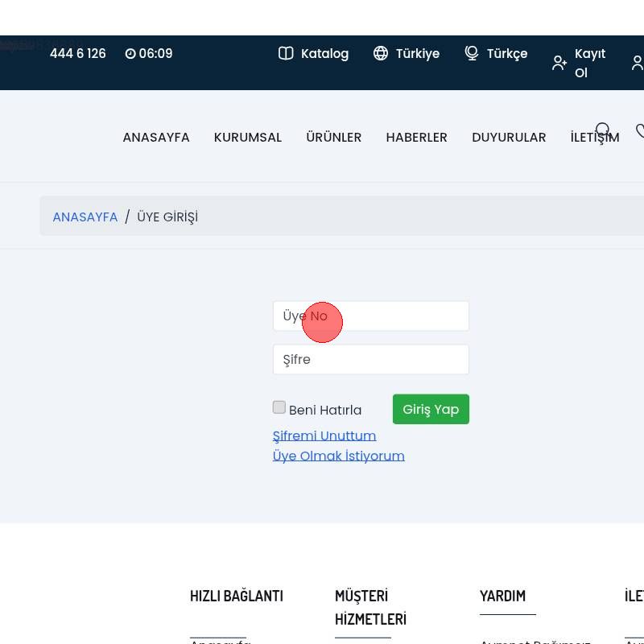The image size is (644, 644).
Task: Click the heart favorites icon
Action: pyautogui.click(x=640, y=130)
